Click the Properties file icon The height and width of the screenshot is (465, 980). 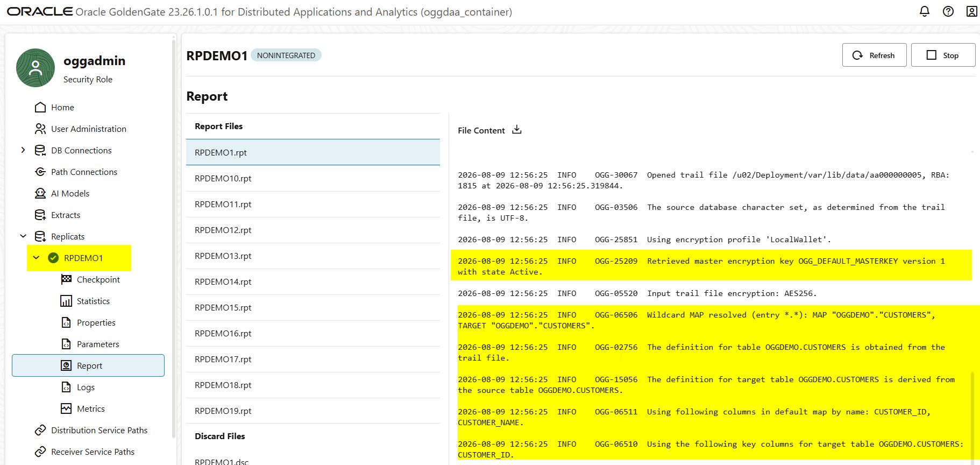66,322
